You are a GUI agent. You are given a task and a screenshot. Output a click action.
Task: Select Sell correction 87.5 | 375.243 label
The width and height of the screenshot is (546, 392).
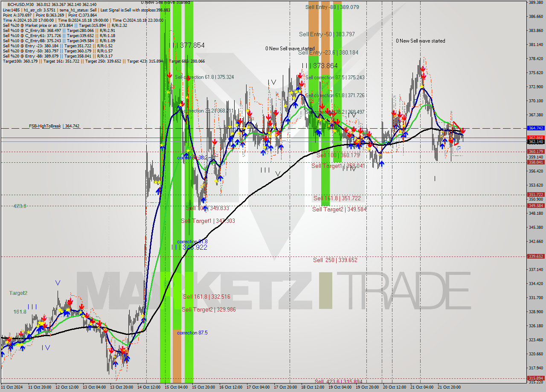pyautogui.click(x=335, y=78)
